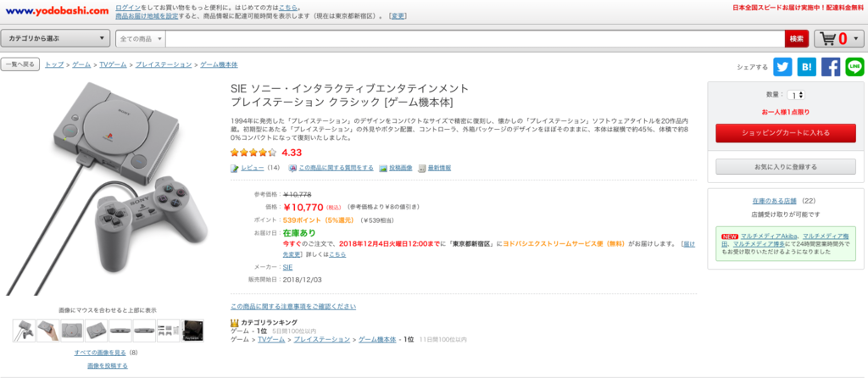Open the 数量 quantity selector
868x384 pixels.
pyautogui.click(x=796, y=95)
